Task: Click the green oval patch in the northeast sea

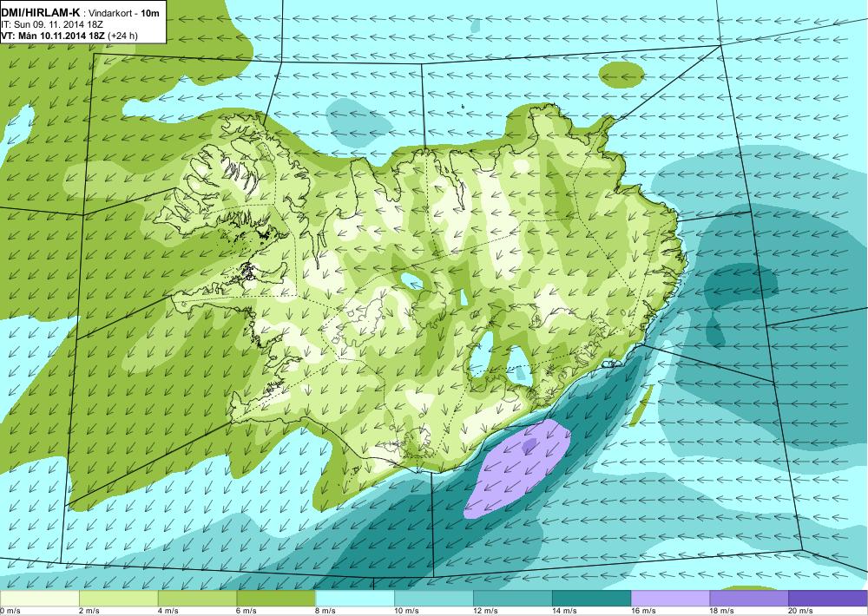Action: [x=621, y=75]
